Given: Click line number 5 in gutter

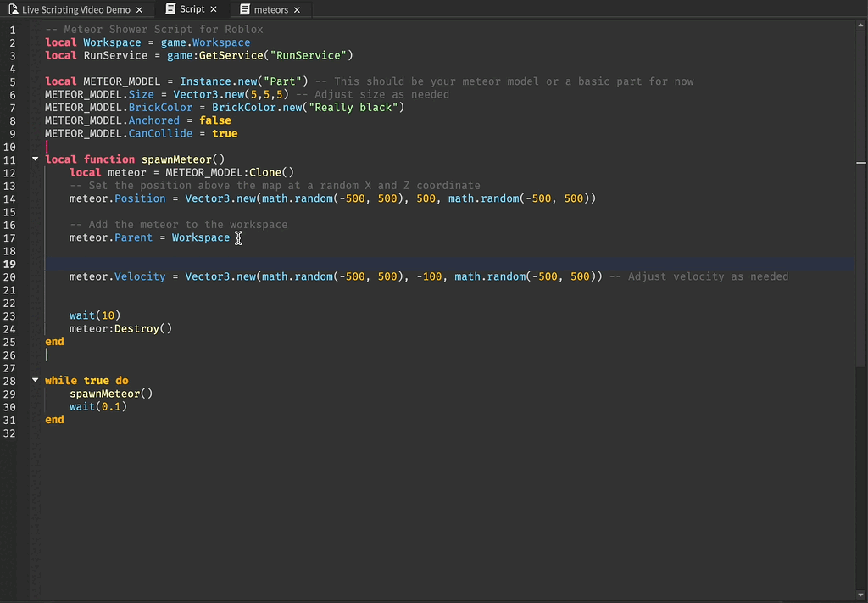Looking at the screenshot, I should tap(12, 82).
